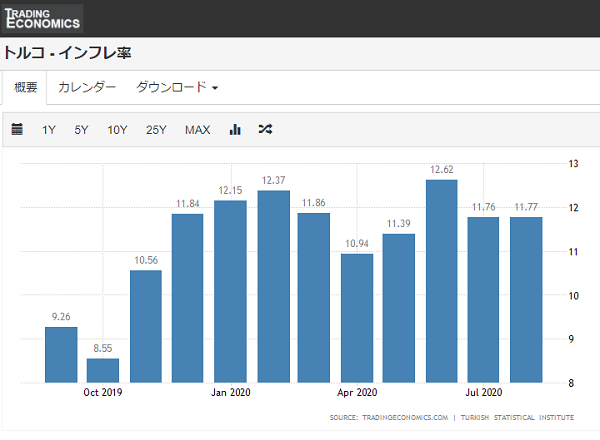Click the Apr 2020 axis label

point(357,393)
